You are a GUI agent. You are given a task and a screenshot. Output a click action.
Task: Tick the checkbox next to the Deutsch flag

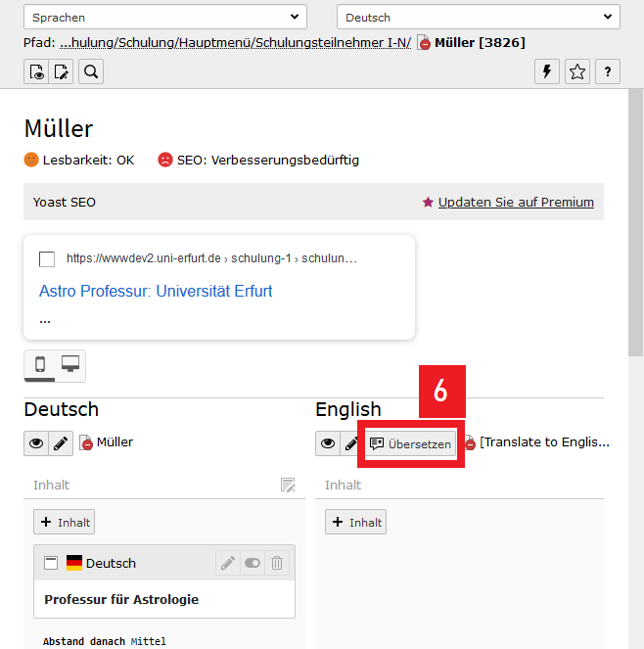point(52,563)
